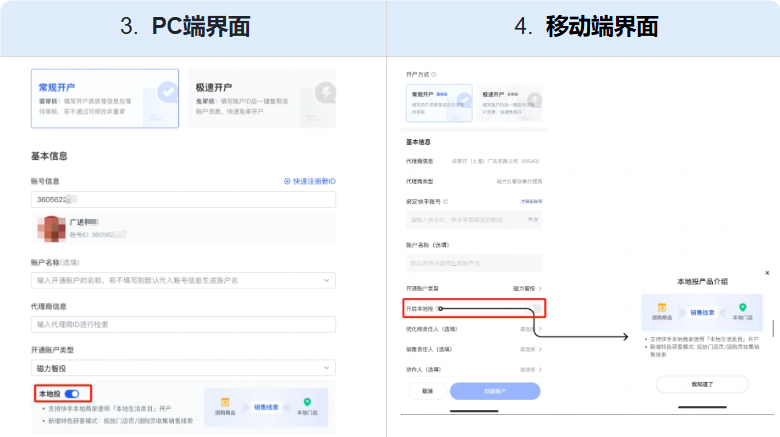Click the 代理商信息 search field
Image resolution: width=780 pixels, height=437 pixels.
click(183, 324)
